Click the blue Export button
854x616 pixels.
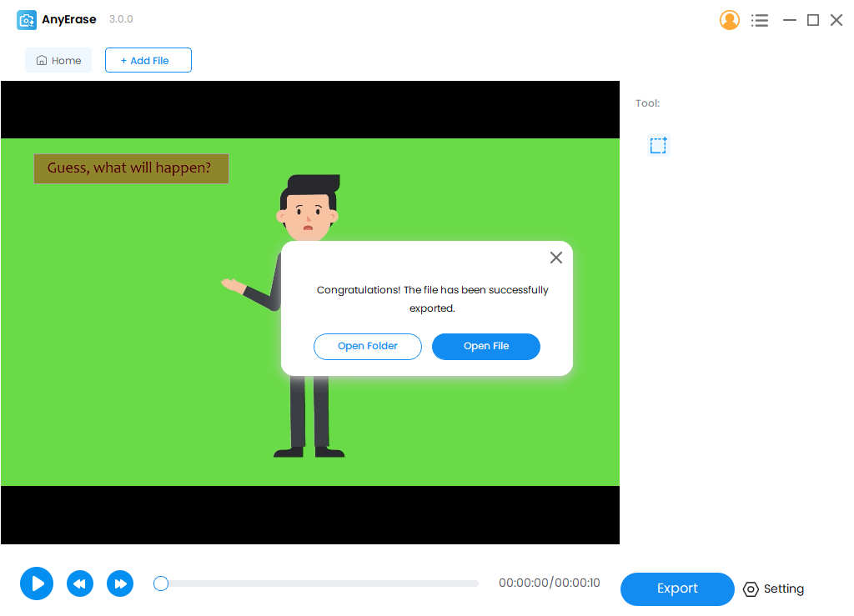(677, 588)
